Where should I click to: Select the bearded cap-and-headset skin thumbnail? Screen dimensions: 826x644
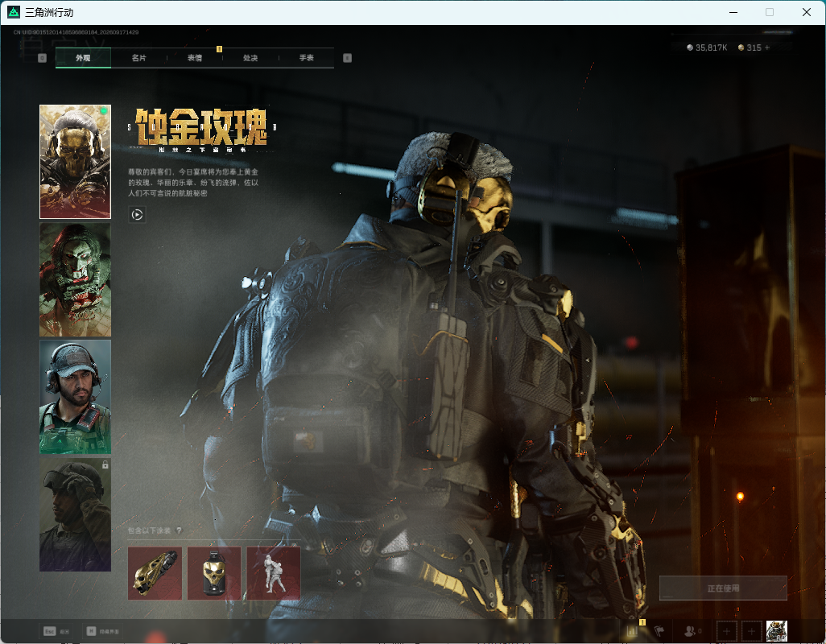click(x=76, y=397)
